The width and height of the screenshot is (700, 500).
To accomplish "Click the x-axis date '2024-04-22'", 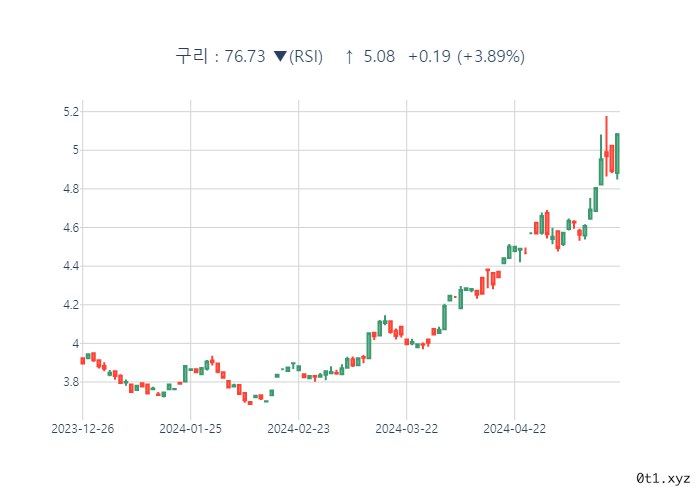I will coord(515,429).
